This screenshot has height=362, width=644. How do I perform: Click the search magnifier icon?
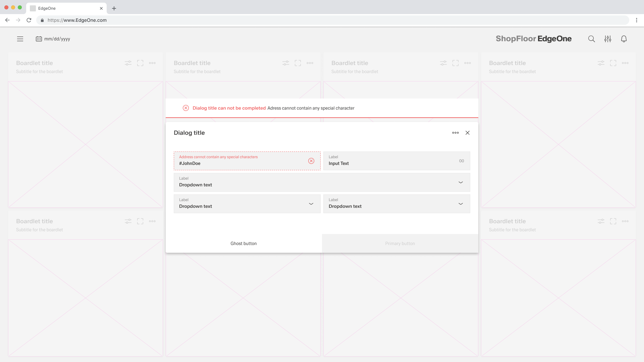pyautogui.click(x=591, y=39)
